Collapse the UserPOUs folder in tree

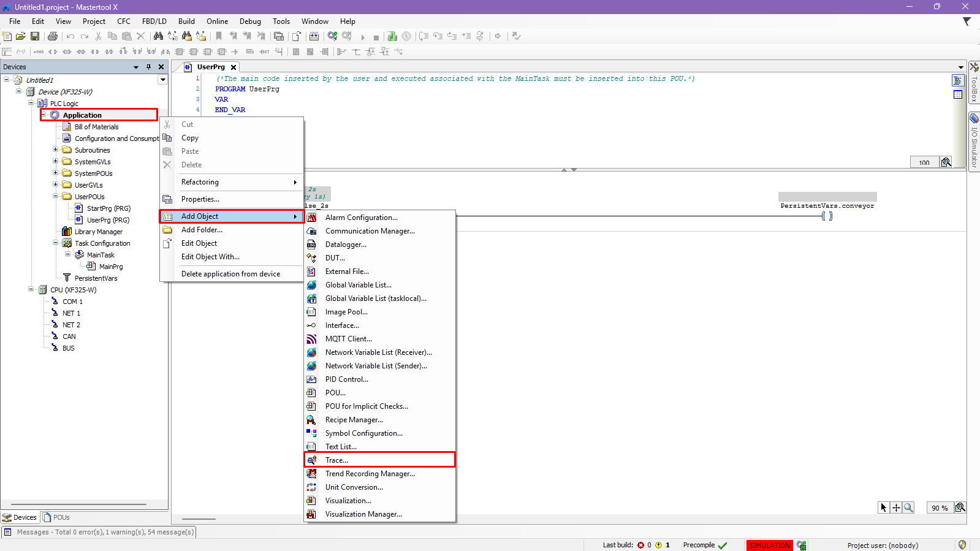coord(55,196)
